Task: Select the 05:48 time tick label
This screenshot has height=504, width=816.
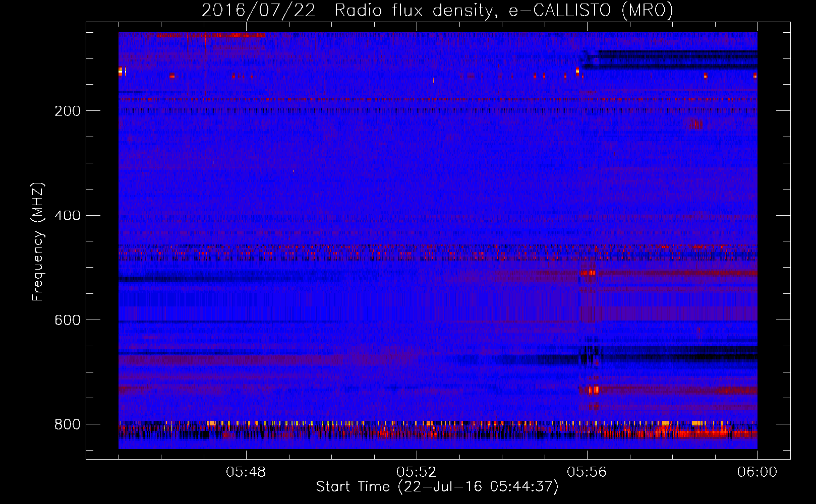Action: [246, 472]
